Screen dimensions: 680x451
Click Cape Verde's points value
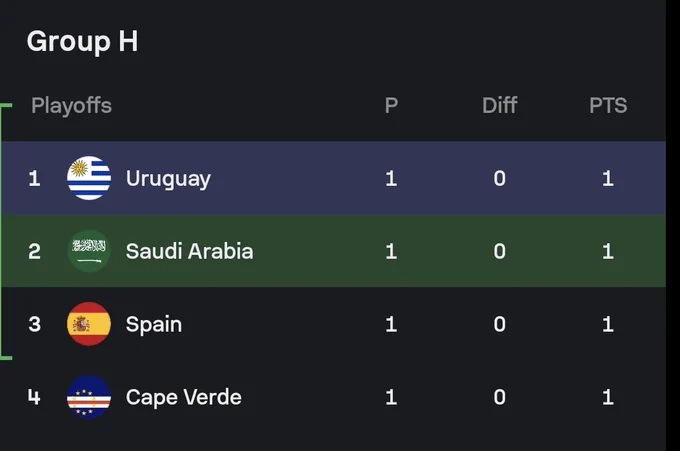click(608, 397)
